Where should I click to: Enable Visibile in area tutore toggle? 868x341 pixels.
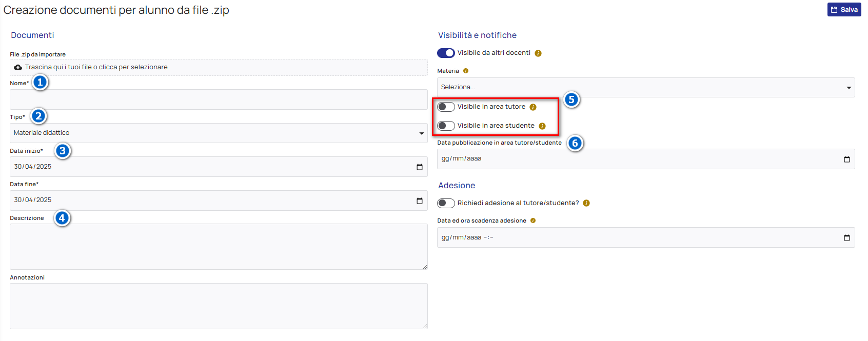(x=446, y=107)
